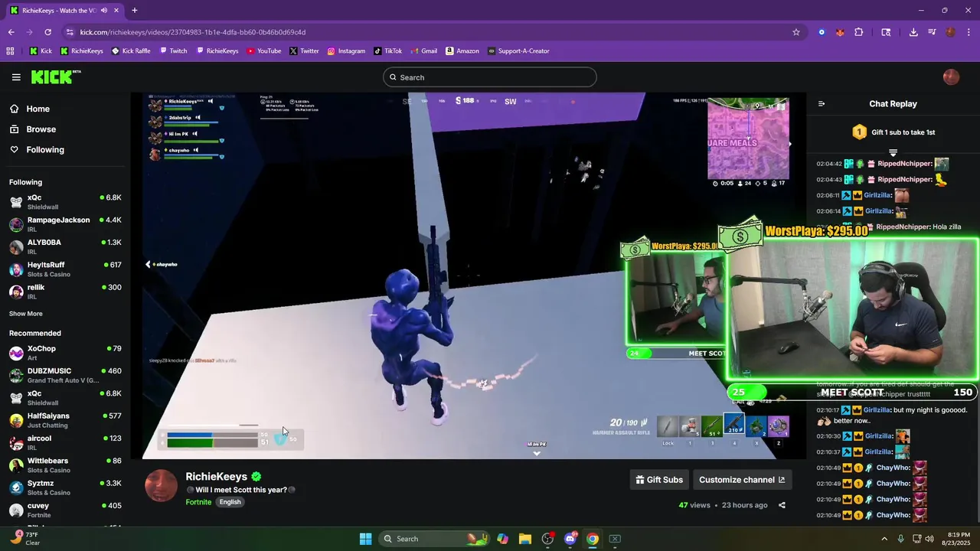Viewport: 980px width, 551px height.
Task: Open the Kick hamburger menu
Action: [x=16, y=77]
